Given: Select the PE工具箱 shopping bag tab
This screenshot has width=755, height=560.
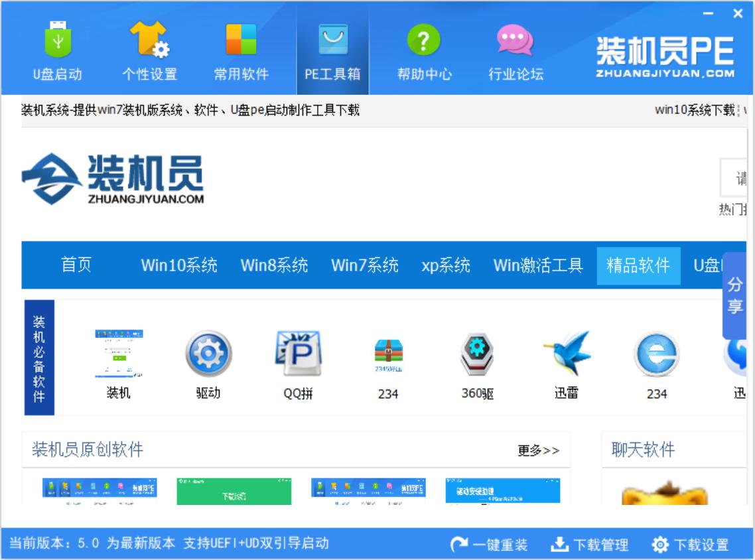Looking at the screenshot, I should coord(333,50).
